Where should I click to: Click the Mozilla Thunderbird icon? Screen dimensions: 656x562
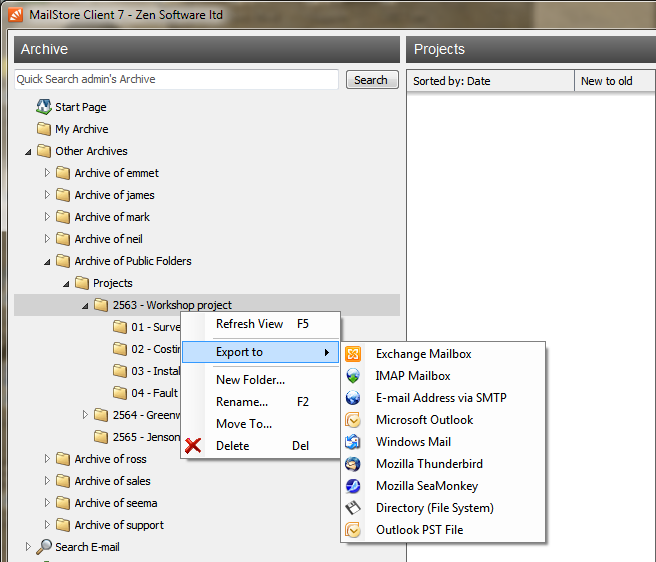click(x=353, y=464)
